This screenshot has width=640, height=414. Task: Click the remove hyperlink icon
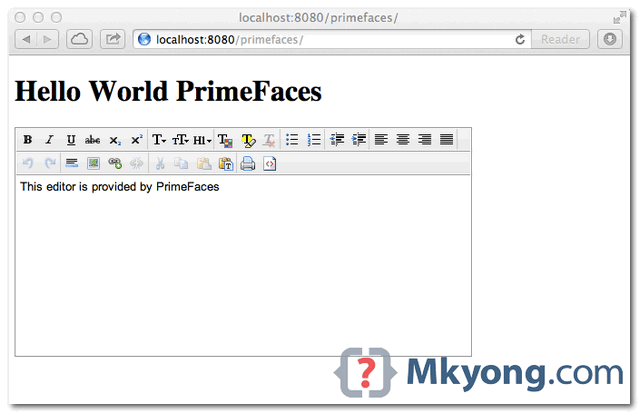coord(136,163)
